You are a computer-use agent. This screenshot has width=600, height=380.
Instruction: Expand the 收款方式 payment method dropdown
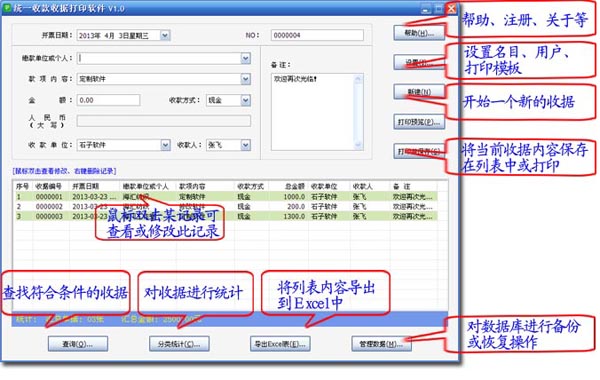(x=246, y=100)
